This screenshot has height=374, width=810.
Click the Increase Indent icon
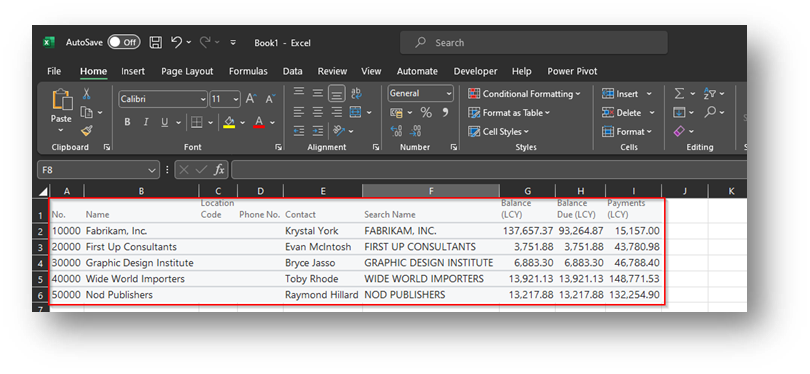coord(318,131)
